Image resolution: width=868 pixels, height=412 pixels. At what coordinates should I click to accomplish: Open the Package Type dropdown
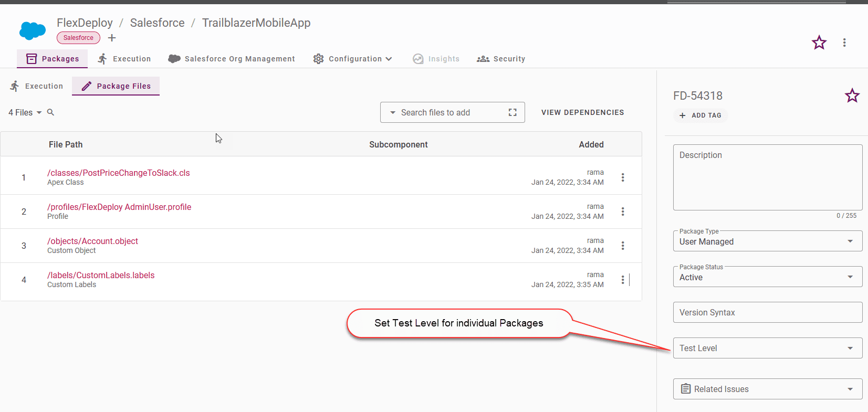pos(768,241)
